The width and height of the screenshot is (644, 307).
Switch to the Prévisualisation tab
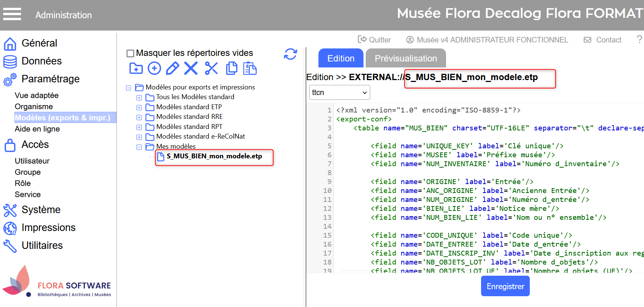click(x=406, y=58)
